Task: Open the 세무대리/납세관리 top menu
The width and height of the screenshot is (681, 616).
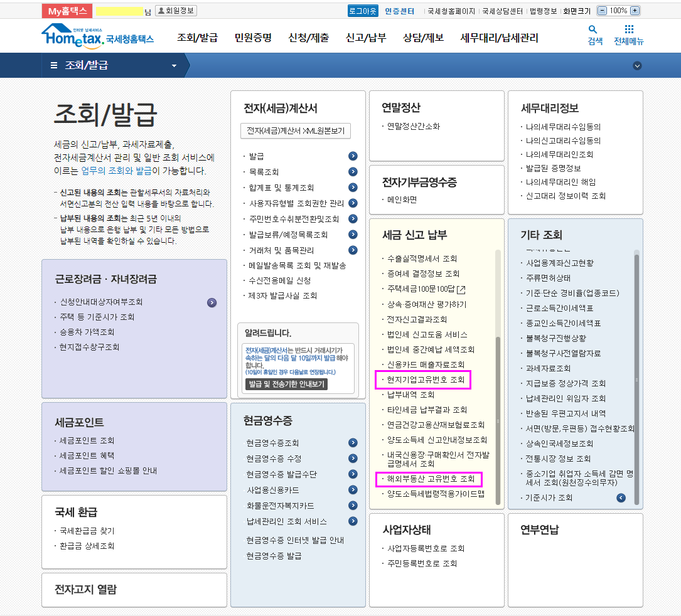Action: (x=499, y=38)
